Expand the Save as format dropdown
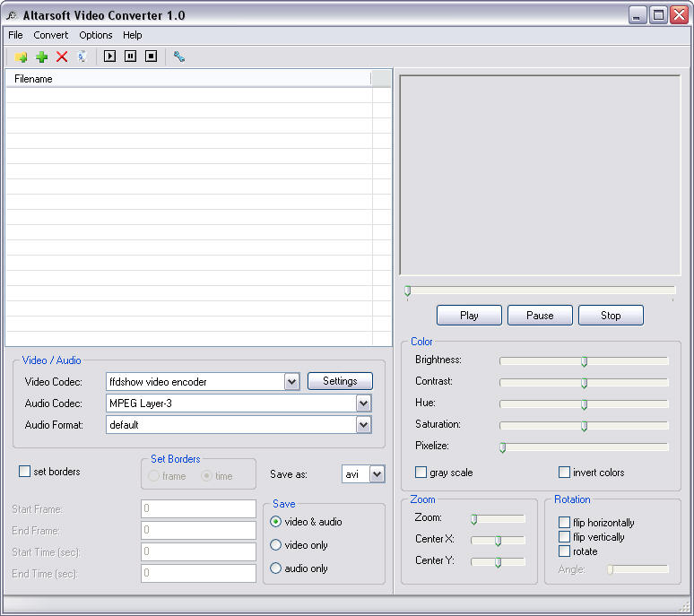This screenshot has height=616, width=694. point(377,474)
